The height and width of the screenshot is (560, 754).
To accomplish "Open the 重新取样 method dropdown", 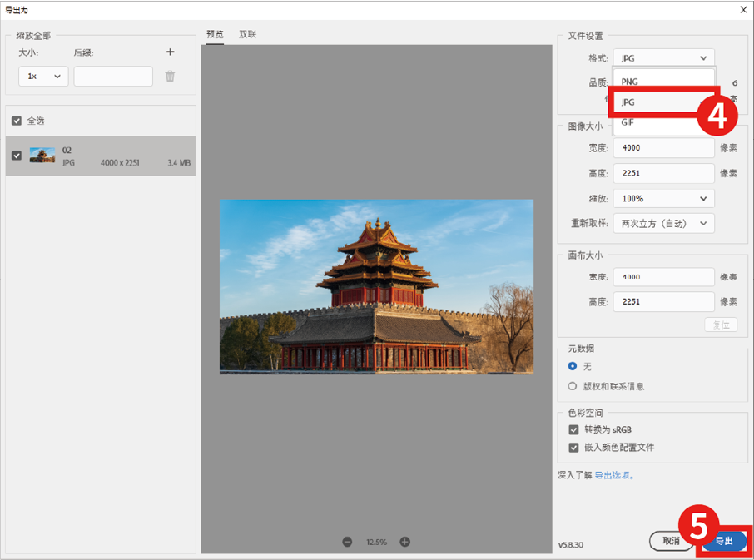I will (x=663, y=224).
